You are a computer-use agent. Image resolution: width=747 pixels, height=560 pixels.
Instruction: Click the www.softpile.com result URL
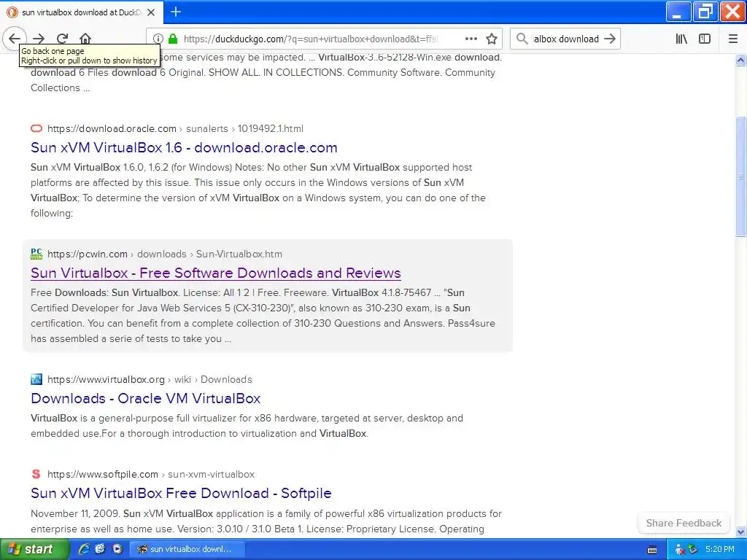coord(151,474)
